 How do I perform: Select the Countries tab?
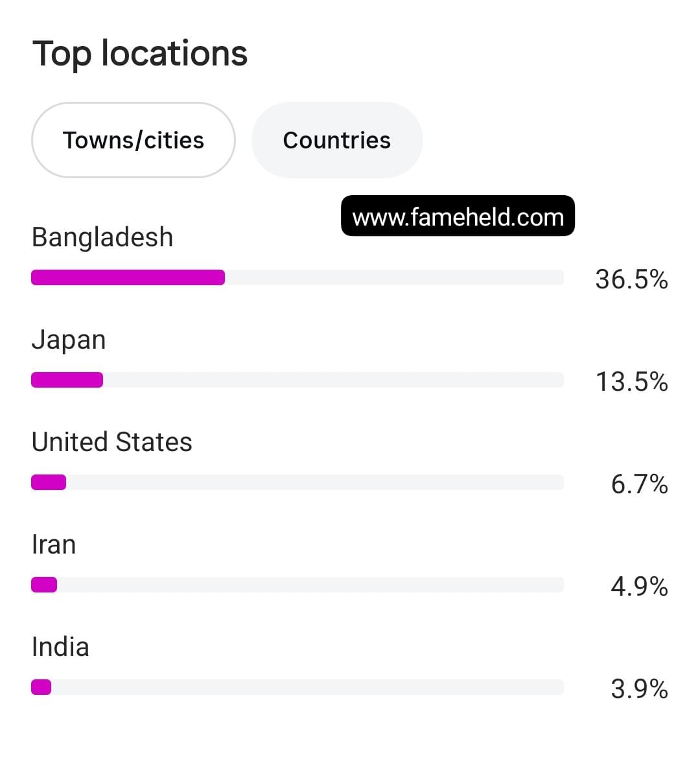click(x=337, y=140)
